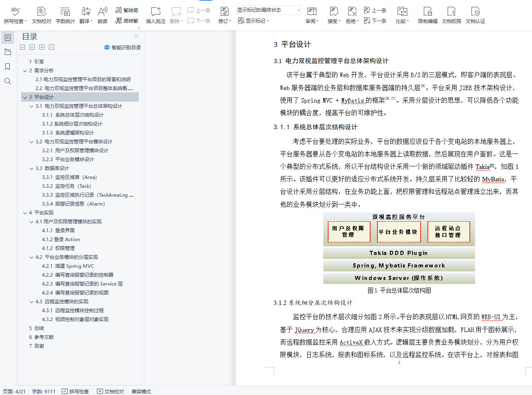Click the collapse-all up-arrow icon under 目录
532x395 pixels.
(x=32, y=47)
